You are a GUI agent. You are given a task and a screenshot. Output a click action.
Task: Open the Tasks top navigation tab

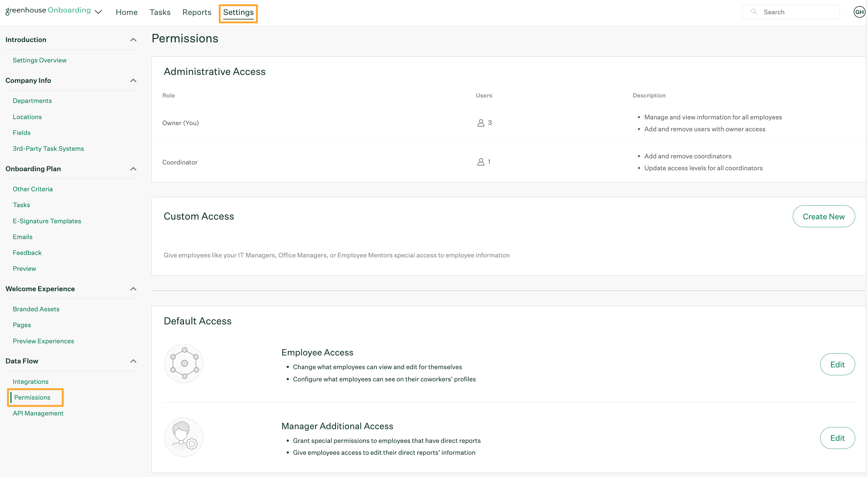[x=160, y=12]
